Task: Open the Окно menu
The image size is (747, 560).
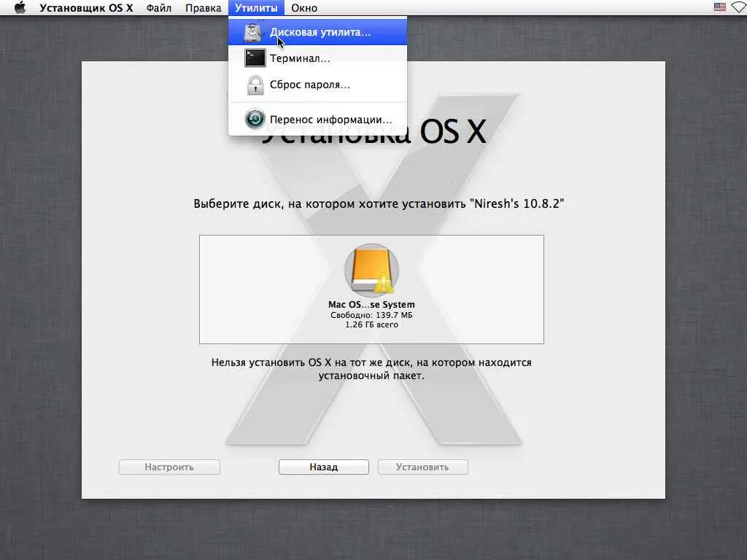Action: (304, 8)
